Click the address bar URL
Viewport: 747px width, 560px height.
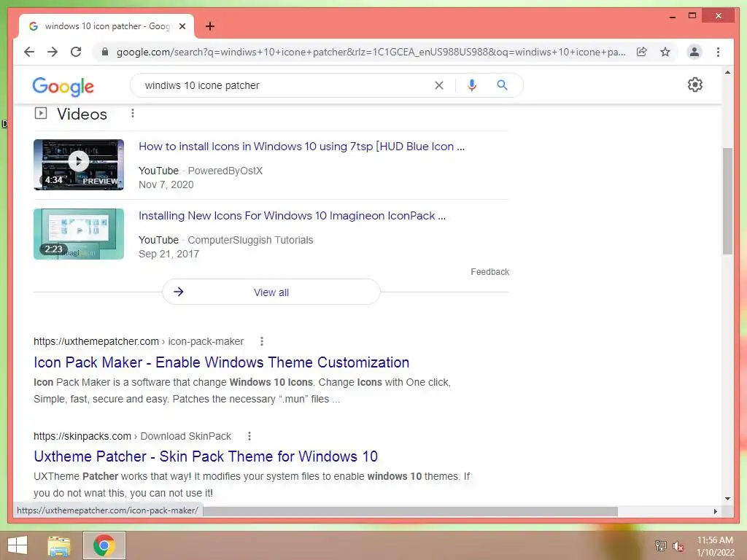(371, 52)
